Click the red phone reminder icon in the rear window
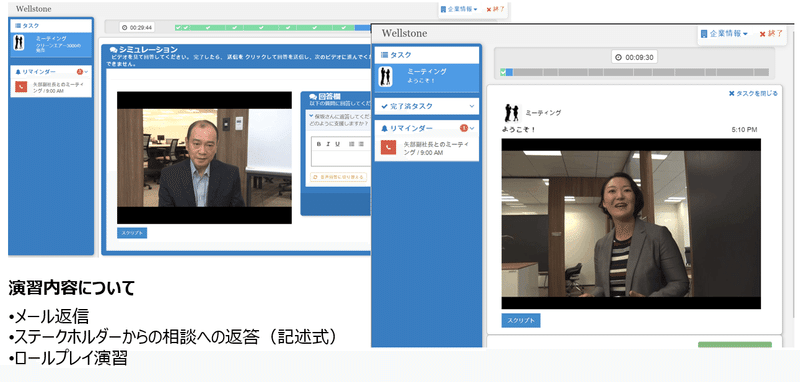This screenshot has width=800, height=382. [20, 86]
